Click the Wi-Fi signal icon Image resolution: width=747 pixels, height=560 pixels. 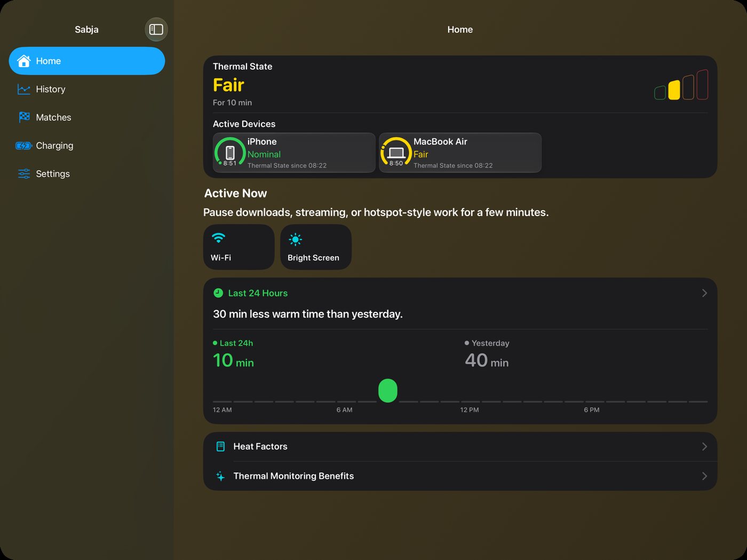tap(218, 238)
